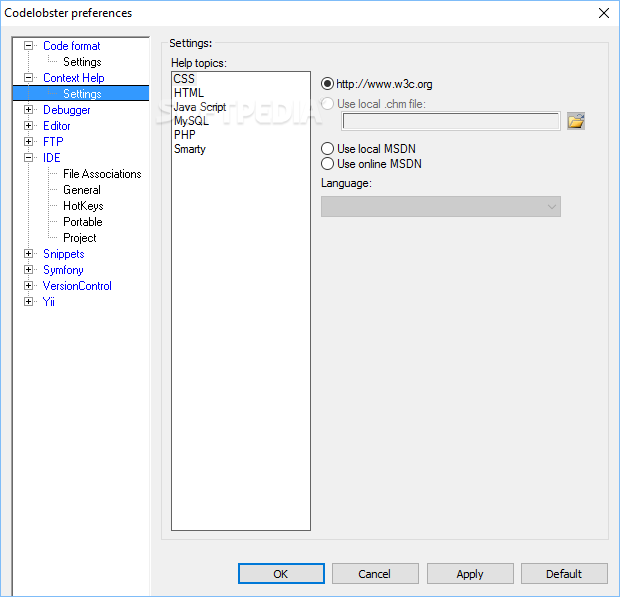The height and width of the screenshot is (597, 620).
Task: Collapse the IDE tree node
Action: [28, 157]
